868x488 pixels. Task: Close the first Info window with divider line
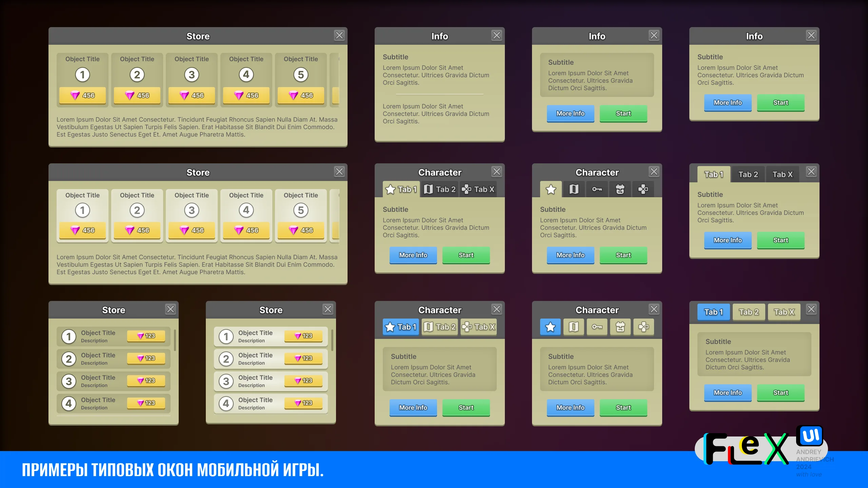pos(496,35)
